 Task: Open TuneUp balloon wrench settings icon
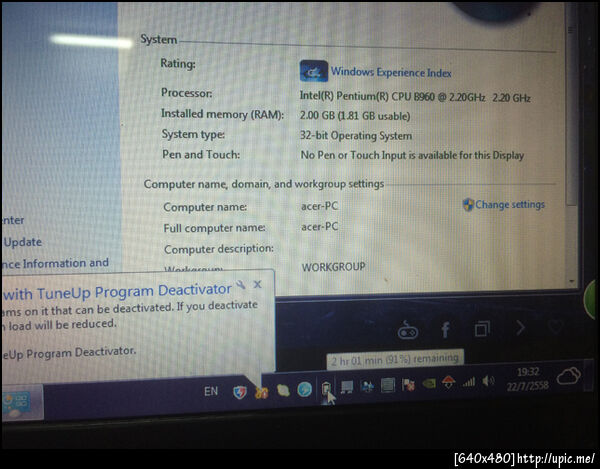(x=241, y=285)
